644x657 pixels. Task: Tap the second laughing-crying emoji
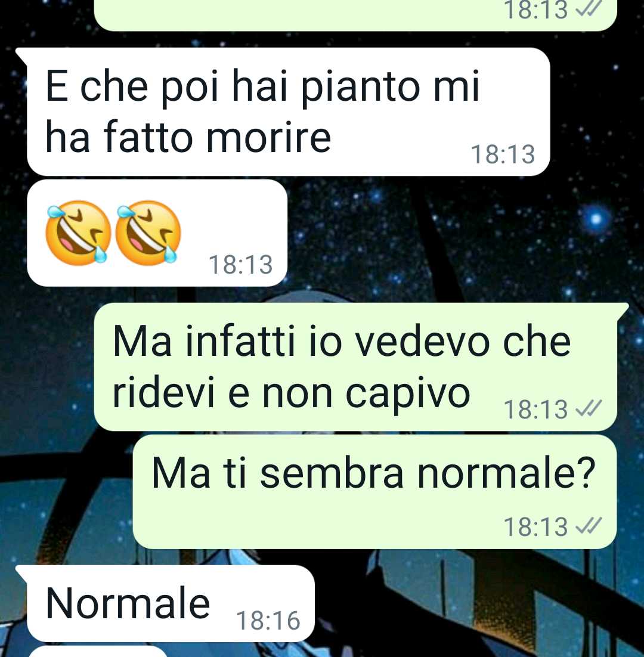pyautogui.click(x=147, y=233)
